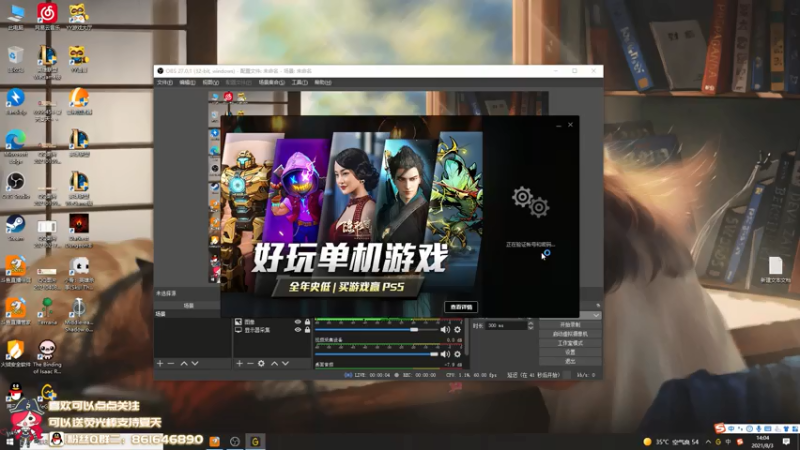800x450 pixels.
Task: Switch to OBS Studio in the taskbar
Action: pos(235,441)
